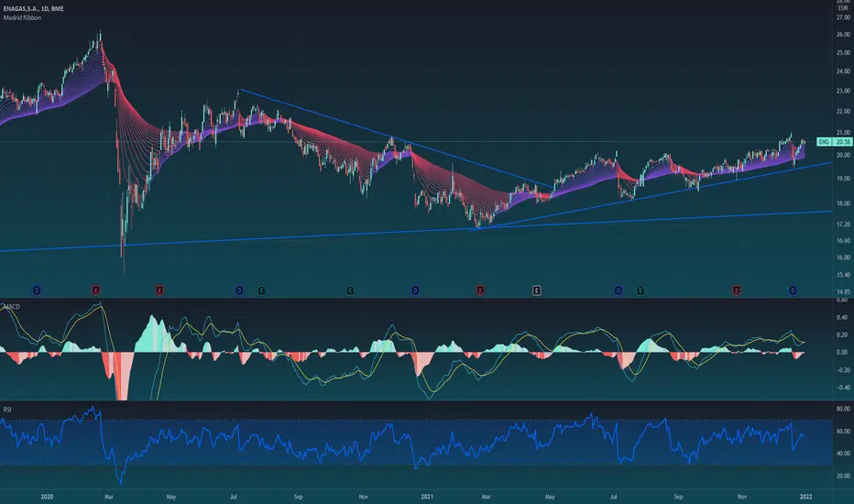Click the 16.60 price axis label
The width and height of the screenshot is (854, 504).
click(843, 240)
